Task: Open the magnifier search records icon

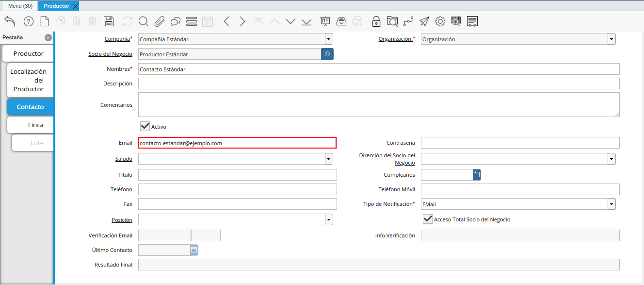Action: click(143, 21)
